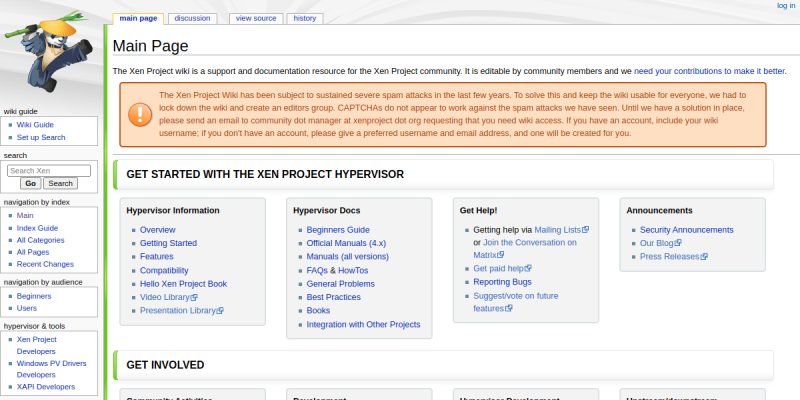
Task: Open 'need your contributions to make it better' link
Action: (x=709, y=71)
